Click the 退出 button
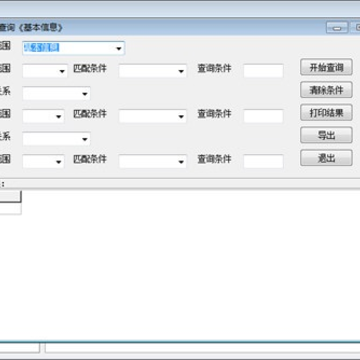360x360 pixels. [x=326, y=158]
